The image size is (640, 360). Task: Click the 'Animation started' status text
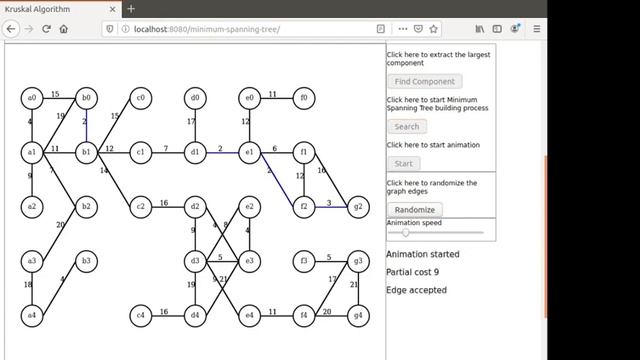[422, 254]
